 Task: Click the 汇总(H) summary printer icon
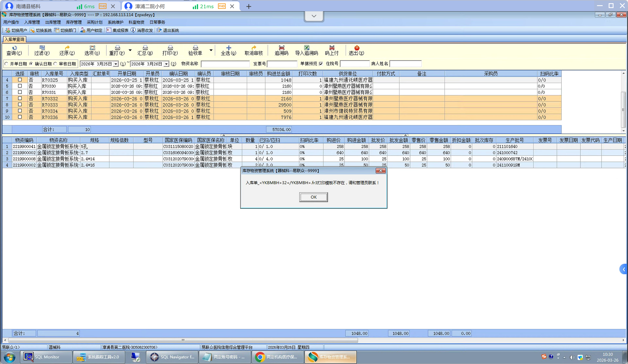point(145,48)
